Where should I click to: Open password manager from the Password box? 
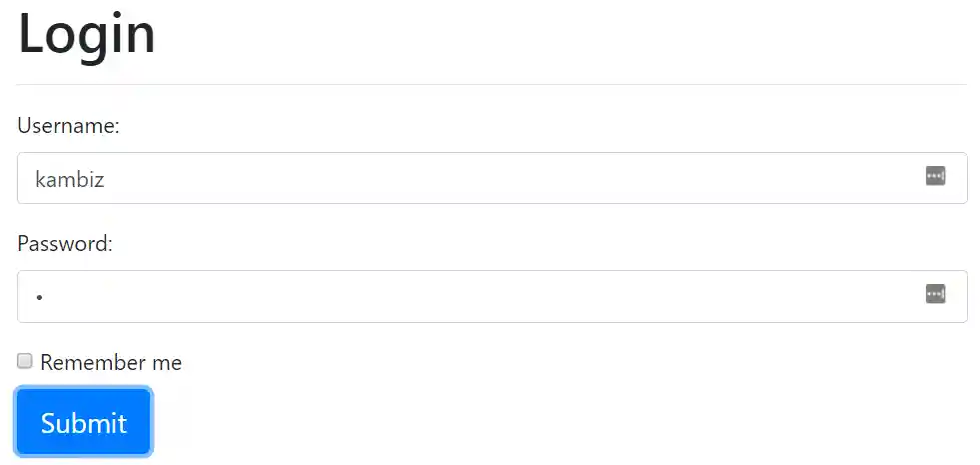coord(935,294)
